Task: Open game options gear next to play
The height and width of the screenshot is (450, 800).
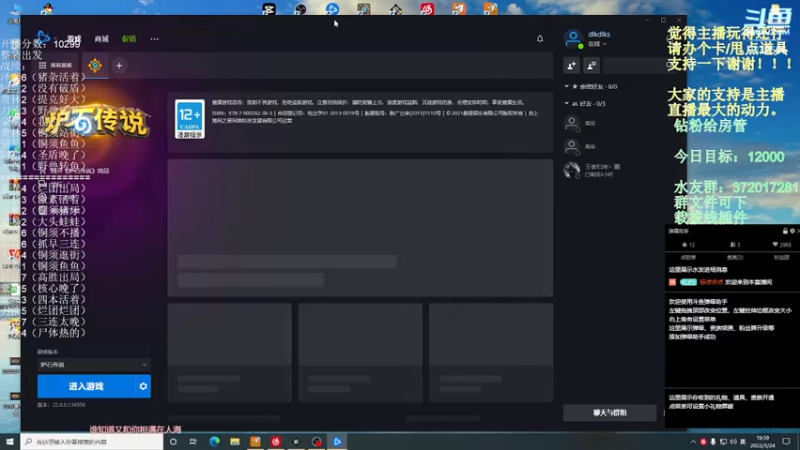Action: pyautogui.click(x=143, y=386)
